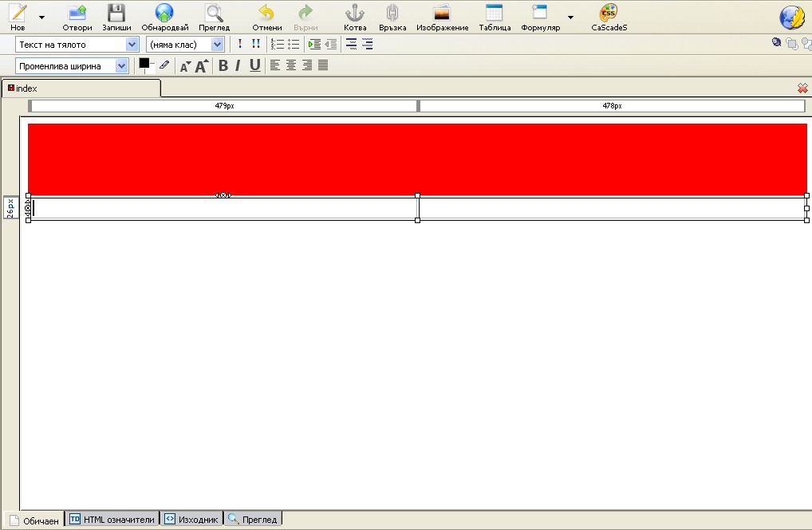Apply numbered list formatting

pos(278,45)
